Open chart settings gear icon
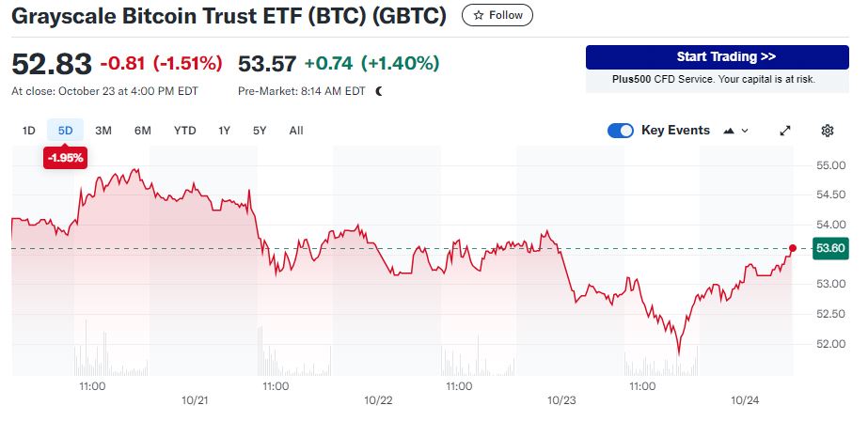 (828, 131)
